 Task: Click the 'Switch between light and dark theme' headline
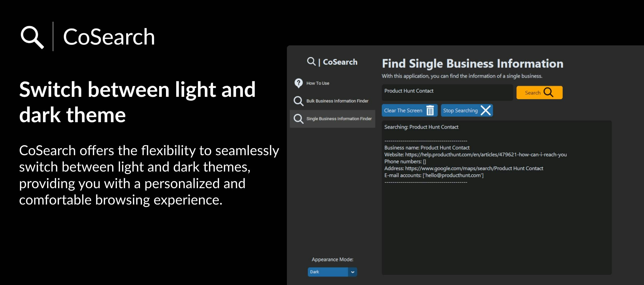click(138, 102)
